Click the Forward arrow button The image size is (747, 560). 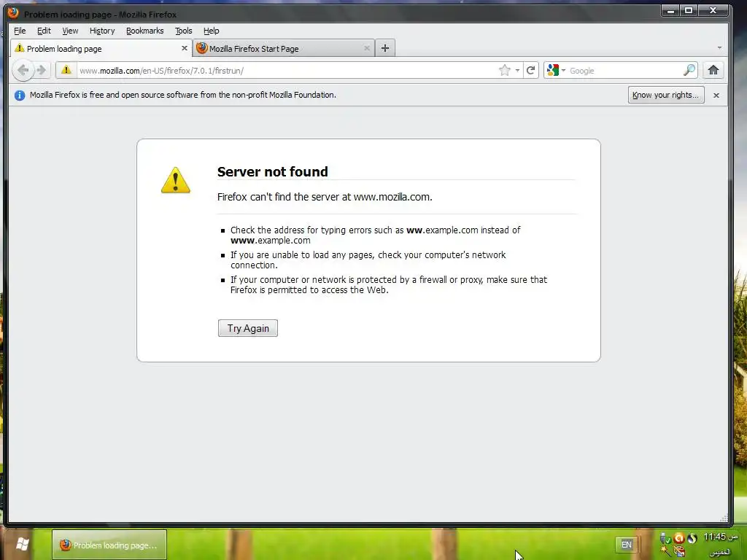42,71
